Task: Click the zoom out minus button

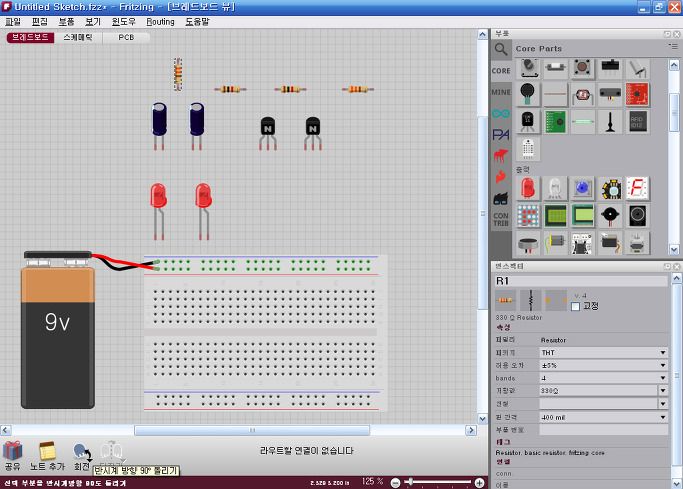Action: pos(395,482)
